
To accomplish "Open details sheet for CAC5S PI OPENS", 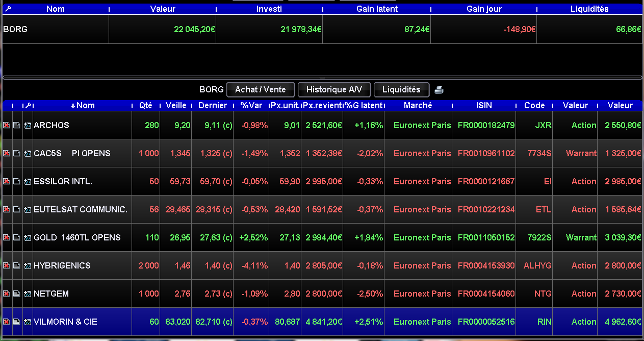I will [17, 153].
